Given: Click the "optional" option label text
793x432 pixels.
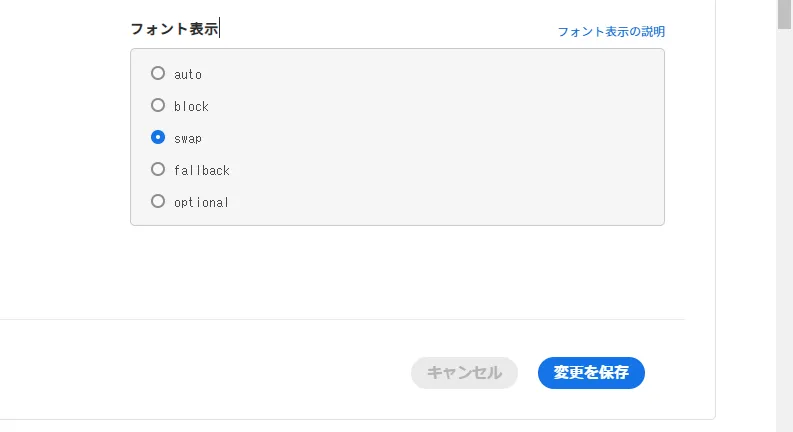Looking at the screenshot, I should (x=201, y=202).
